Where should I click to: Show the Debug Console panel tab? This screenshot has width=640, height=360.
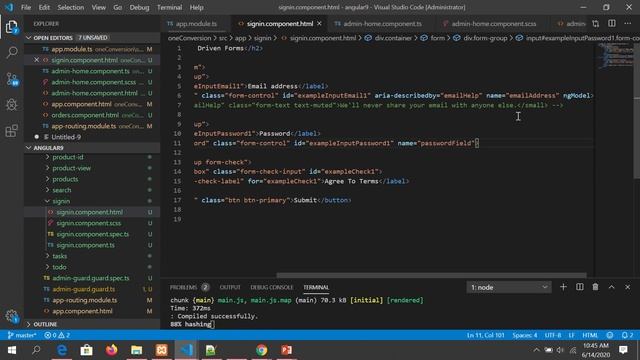pos(271,287)
